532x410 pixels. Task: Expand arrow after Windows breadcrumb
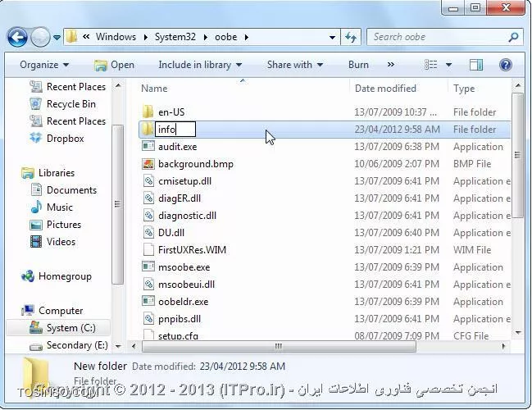click(x=145, y=37)
